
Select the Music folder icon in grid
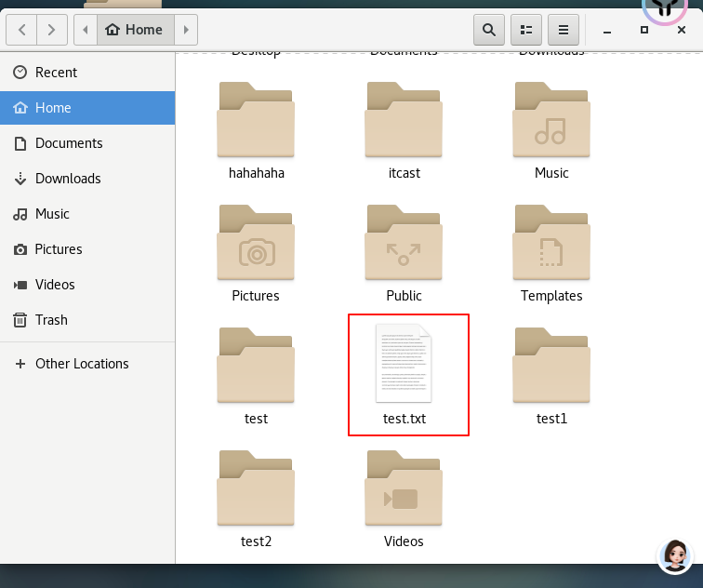point(551,119)
